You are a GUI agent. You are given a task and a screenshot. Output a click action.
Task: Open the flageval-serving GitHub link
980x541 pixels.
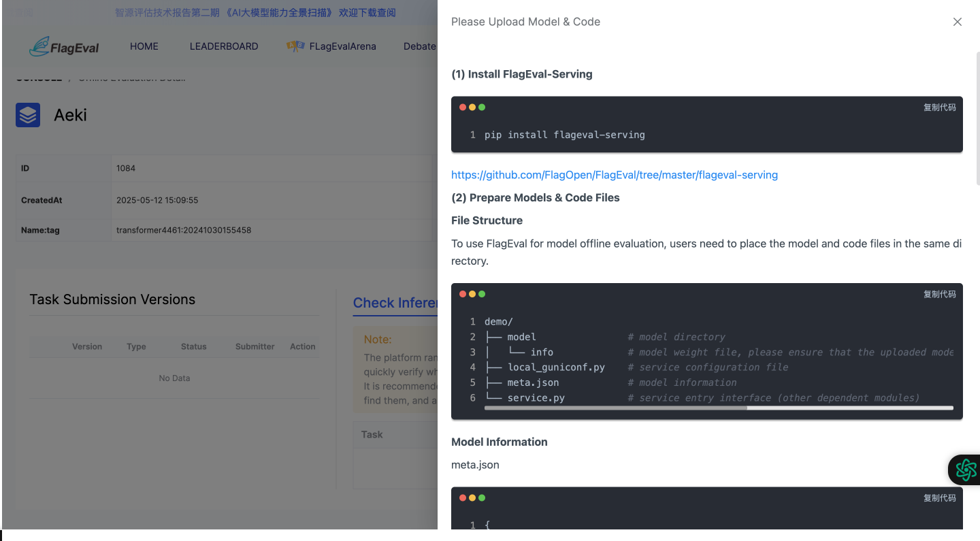pos(614,175)
